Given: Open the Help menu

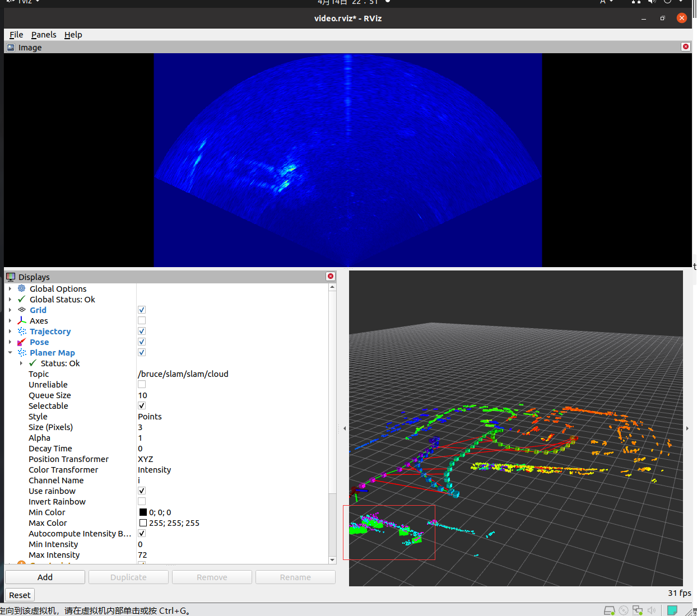Looking at the screenshot, I should (73, 35).
